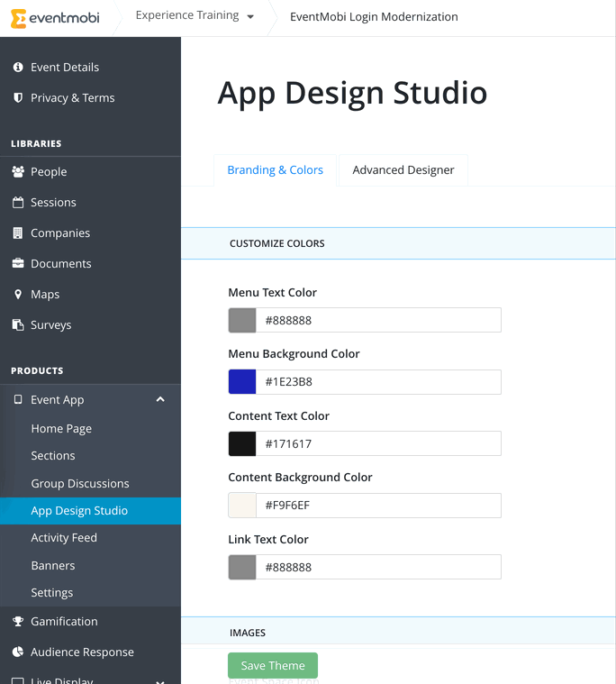Image resolution: width=616 pixels, height=684 pixels.
Task: Click the Save Theme button
Action: [x=273, y=665]
